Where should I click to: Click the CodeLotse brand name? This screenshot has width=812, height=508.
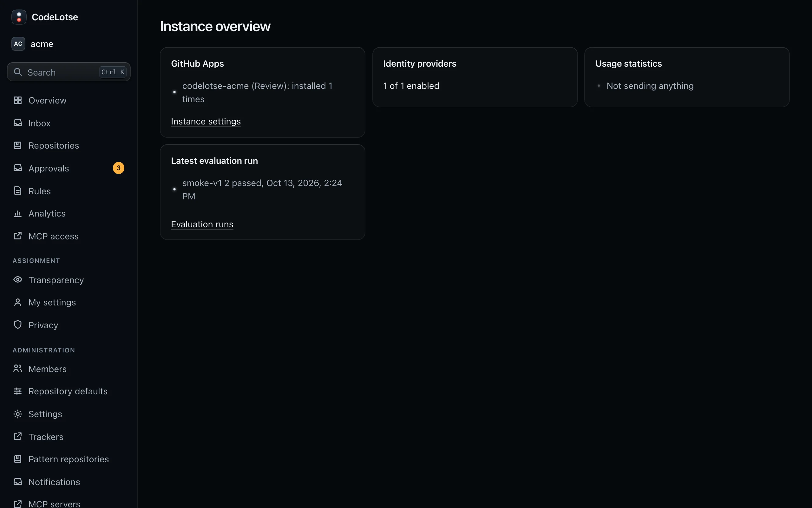point(55,17)
